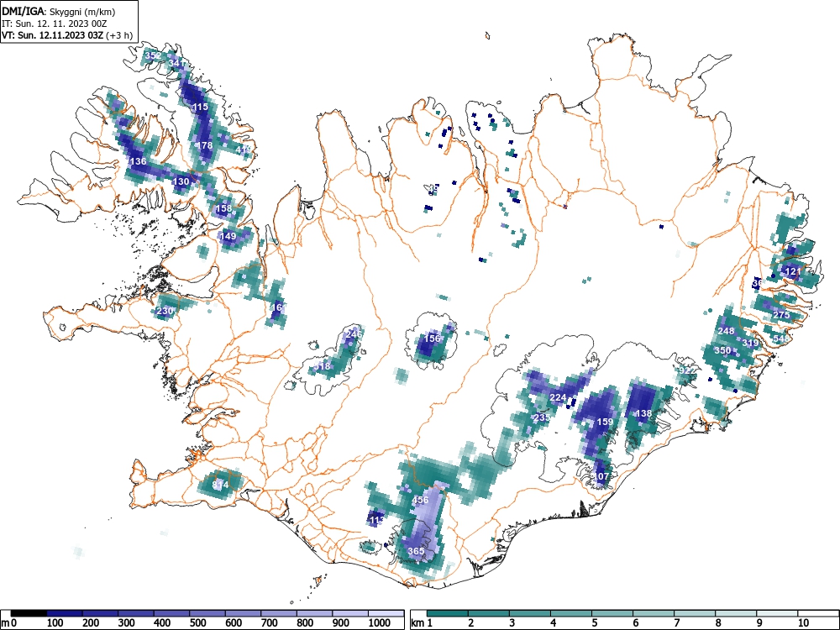Screen dimensions: 840x630
Task: Click the visibility value 922 on the map
Action: 687,370
